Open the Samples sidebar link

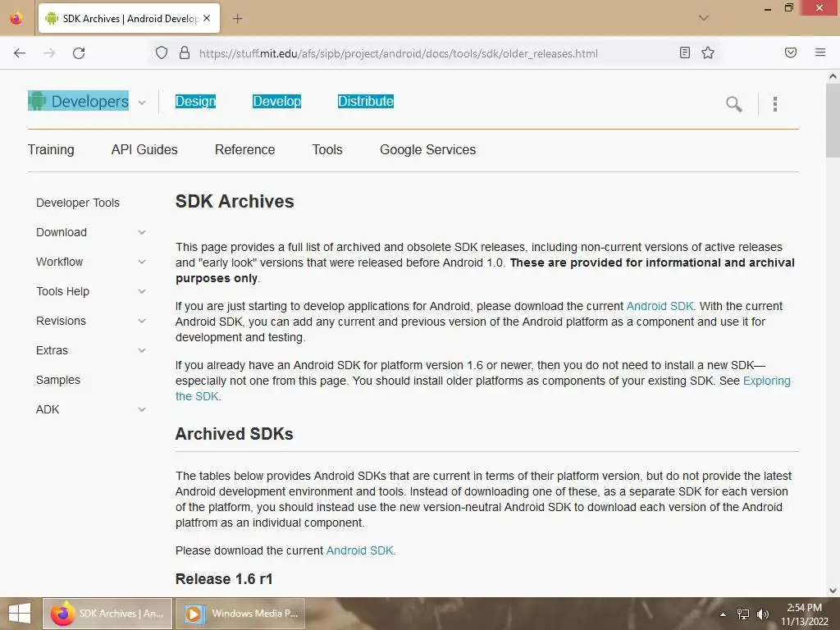58,380
